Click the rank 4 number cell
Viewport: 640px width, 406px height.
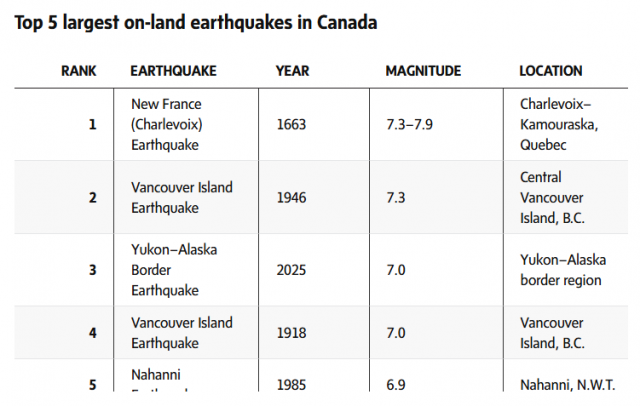(93, 333)
